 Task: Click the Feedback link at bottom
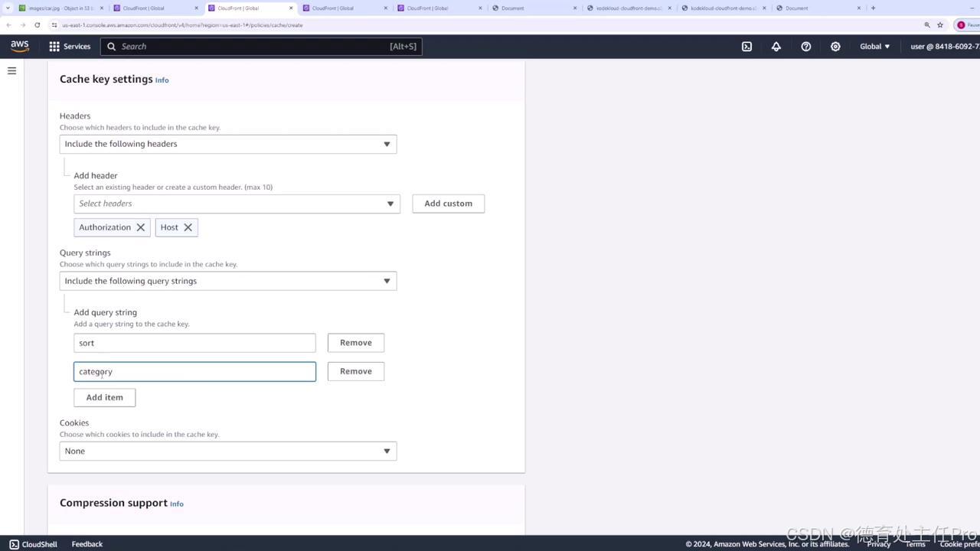coord(87,544)
